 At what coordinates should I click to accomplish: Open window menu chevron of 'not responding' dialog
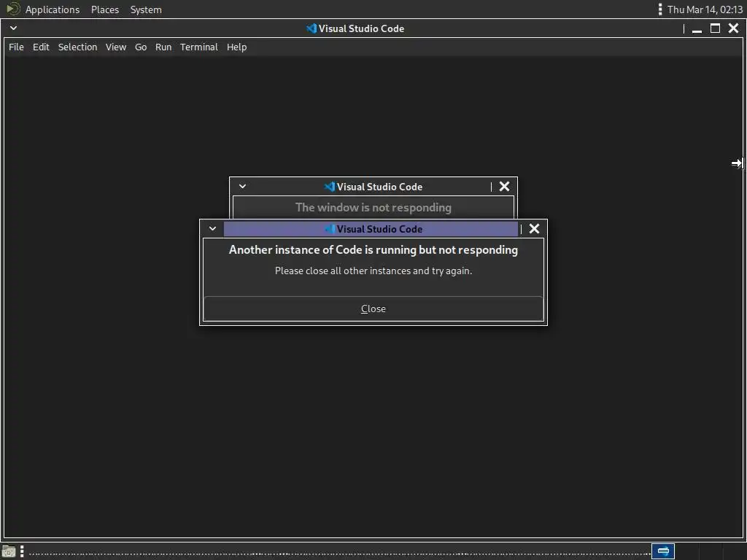(x=242, y=187)
